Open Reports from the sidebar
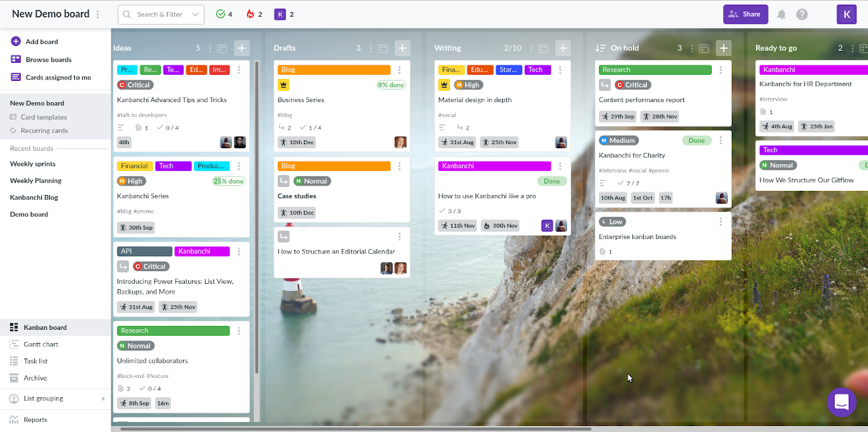The width and height of the screenshot is (868, 432). 55,420
